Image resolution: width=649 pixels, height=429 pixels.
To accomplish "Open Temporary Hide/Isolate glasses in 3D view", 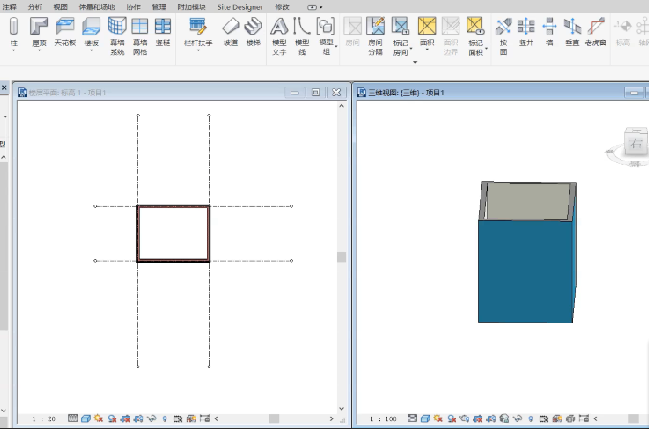I will (517, 418).
